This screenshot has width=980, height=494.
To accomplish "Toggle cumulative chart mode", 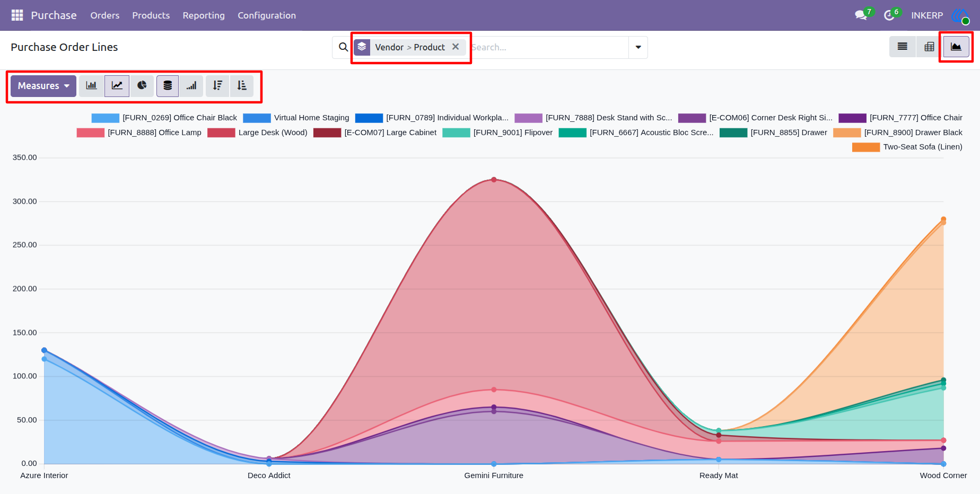I will click(x=191, y=86).
